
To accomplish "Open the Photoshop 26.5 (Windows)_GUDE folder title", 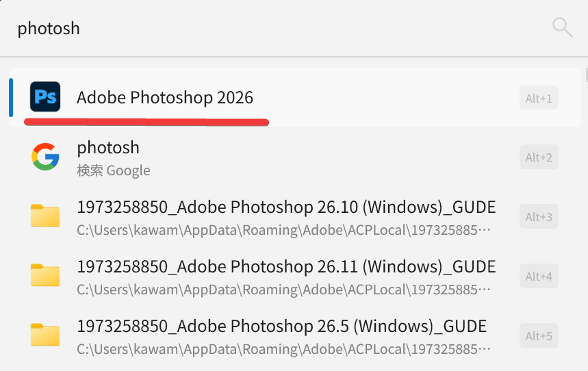I will tap(281, 327).
